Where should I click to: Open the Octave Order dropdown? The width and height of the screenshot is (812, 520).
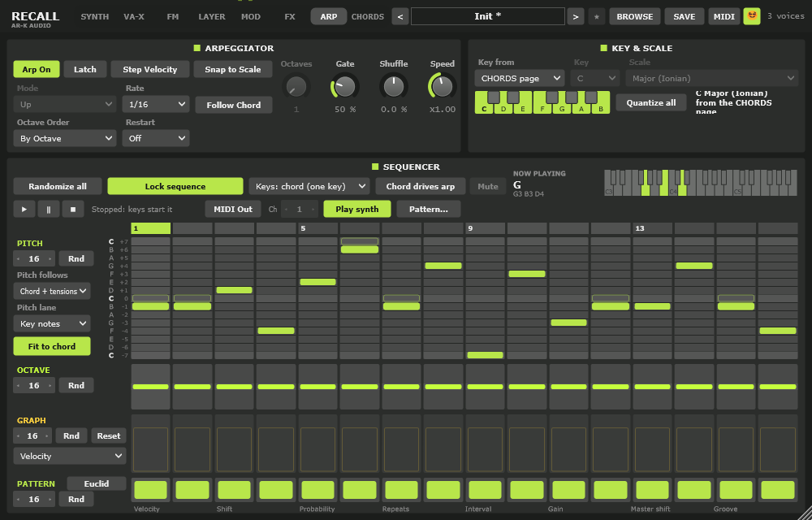65,138
